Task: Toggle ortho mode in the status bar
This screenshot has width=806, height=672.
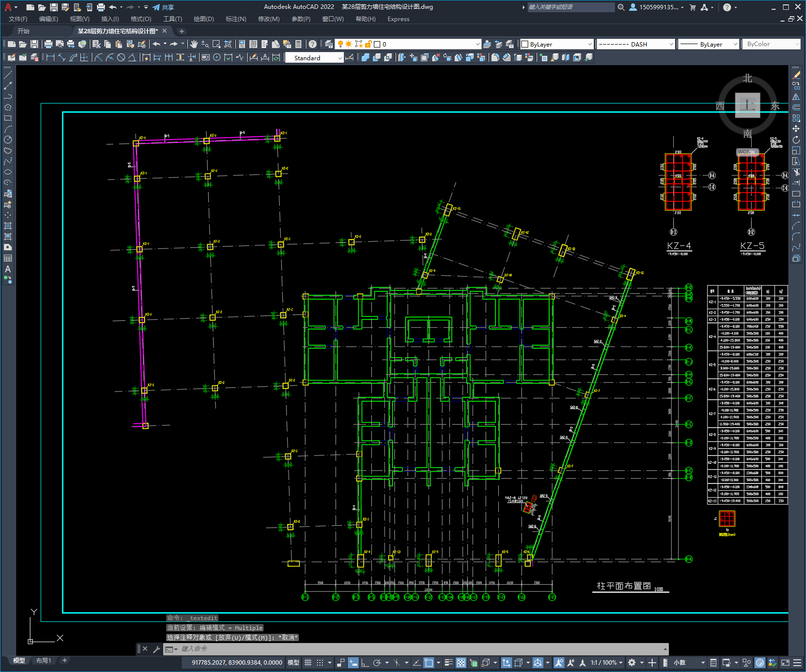Action: point(365,663)
